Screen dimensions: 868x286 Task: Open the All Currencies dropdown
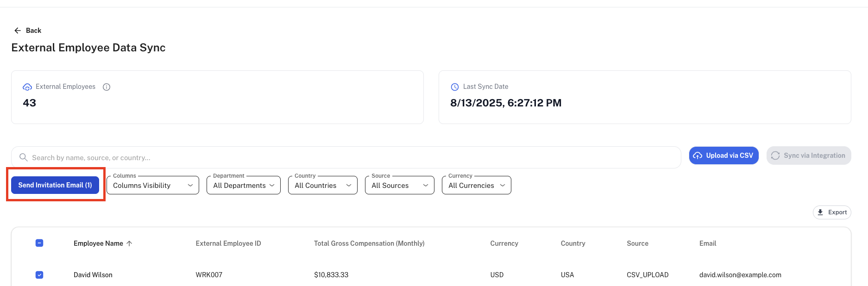tap(477, 185)
